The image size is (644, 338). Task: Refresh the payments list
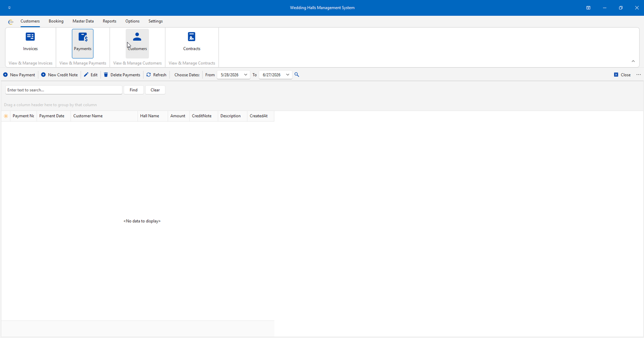click(x=156, y=75)
